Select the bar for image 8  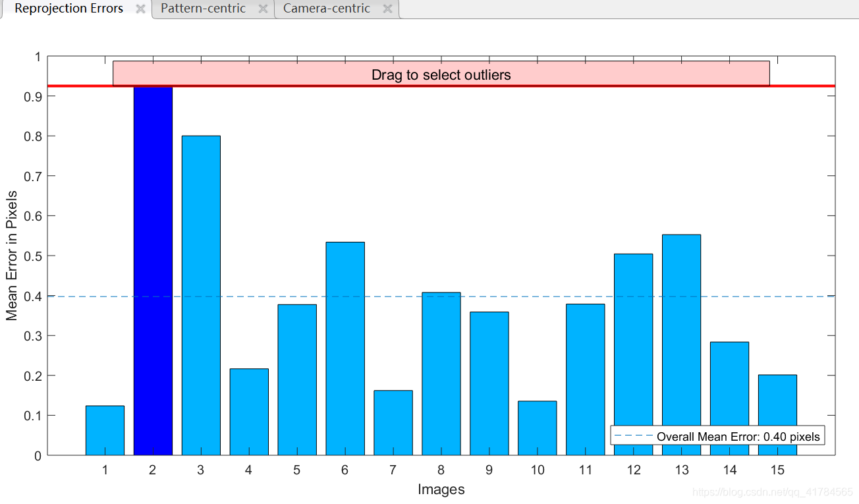441,374
